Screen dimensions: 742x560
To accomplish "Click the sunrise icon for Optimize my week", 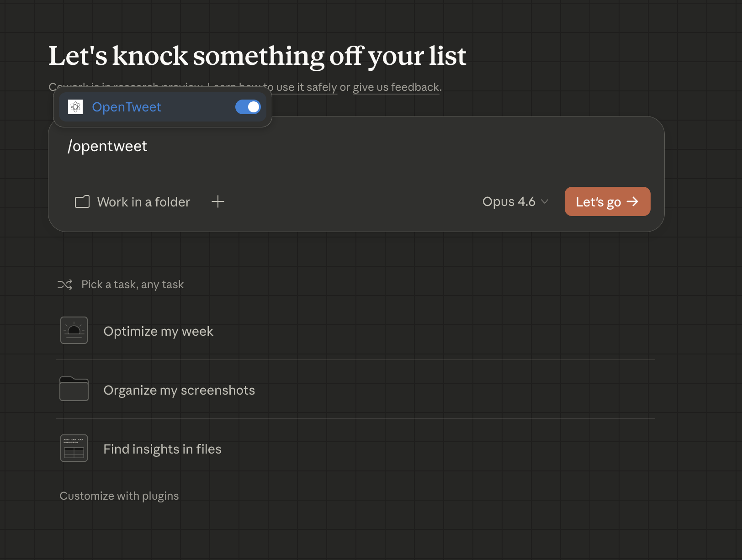I will coord(74,330).
